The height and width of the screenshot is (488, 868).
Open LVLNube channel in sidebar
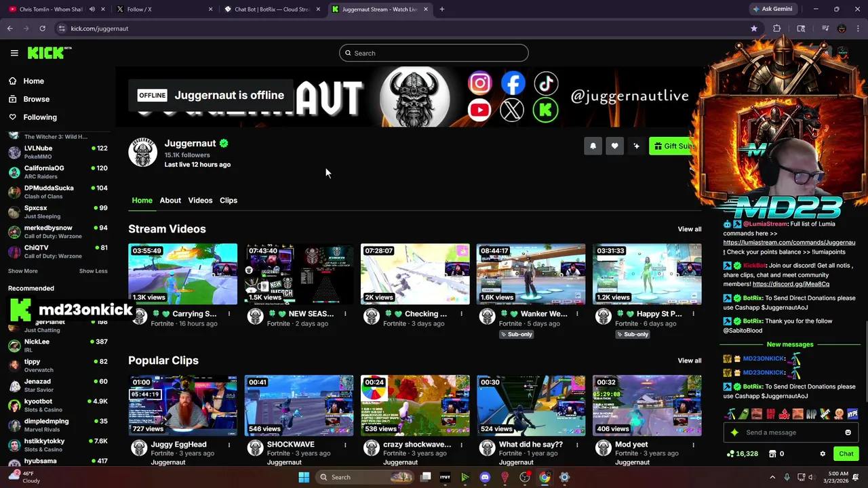click(58, 152)
